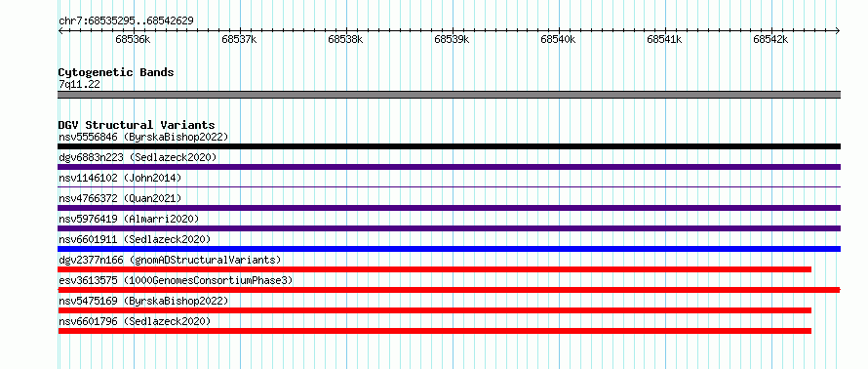The width and height of the screenshot is (868, 369).
Task: Click the black nsv5556846 variant bar
Action: [x=449, y=146]
